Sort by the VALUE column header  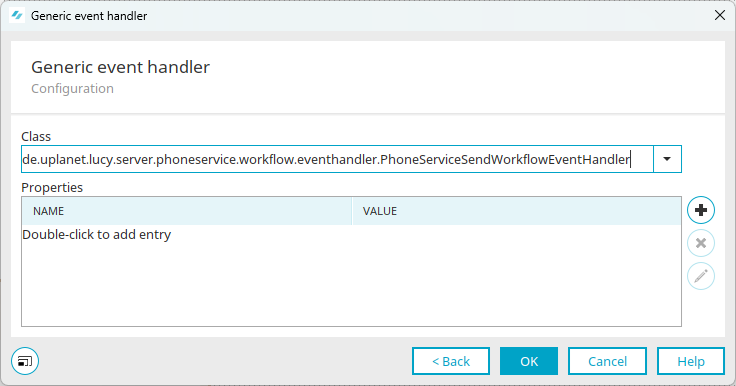click(516, 211)
